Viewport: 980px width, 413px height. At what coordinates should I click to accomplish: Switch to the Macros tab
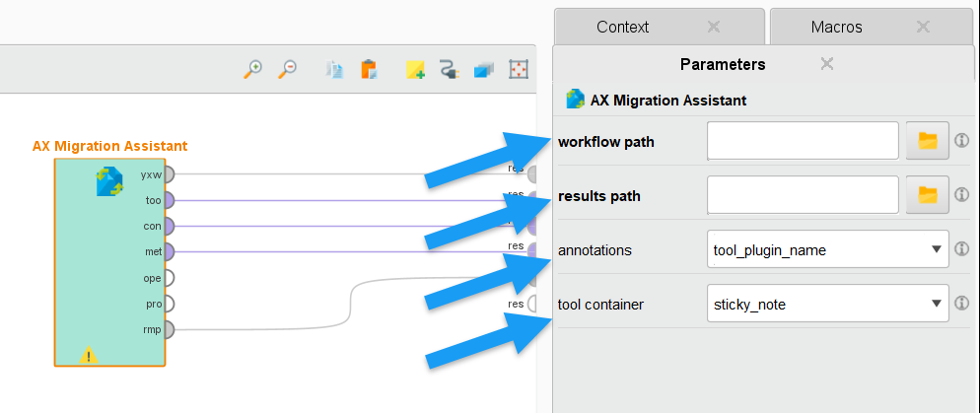[x=836, y=27]
